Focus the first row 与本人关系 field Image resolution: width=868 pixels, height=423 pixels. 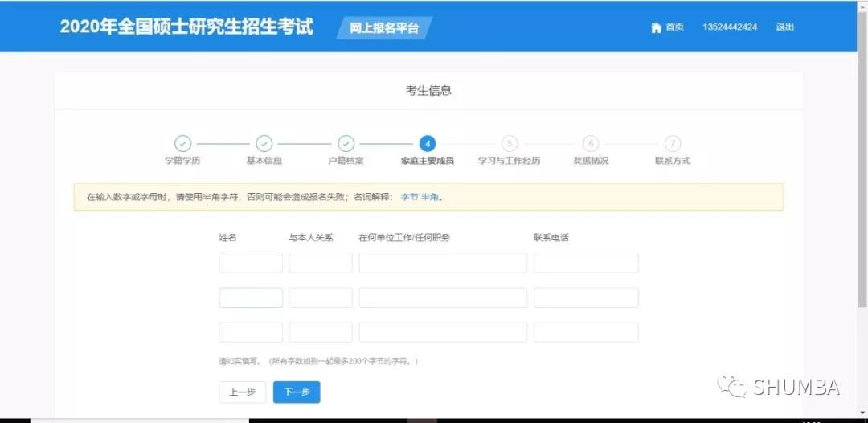[x=321, y=263]
